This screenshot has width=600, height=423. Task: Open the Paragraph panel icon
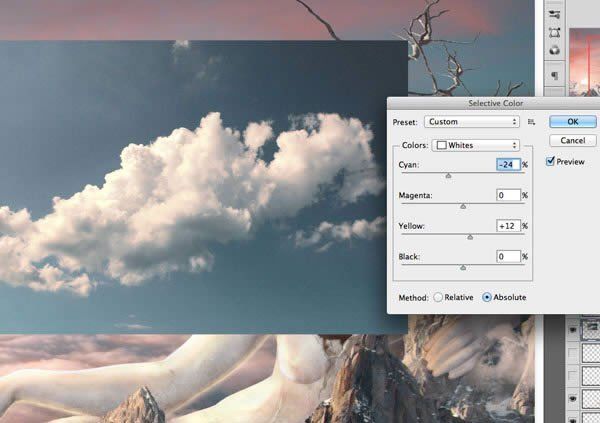554,75
